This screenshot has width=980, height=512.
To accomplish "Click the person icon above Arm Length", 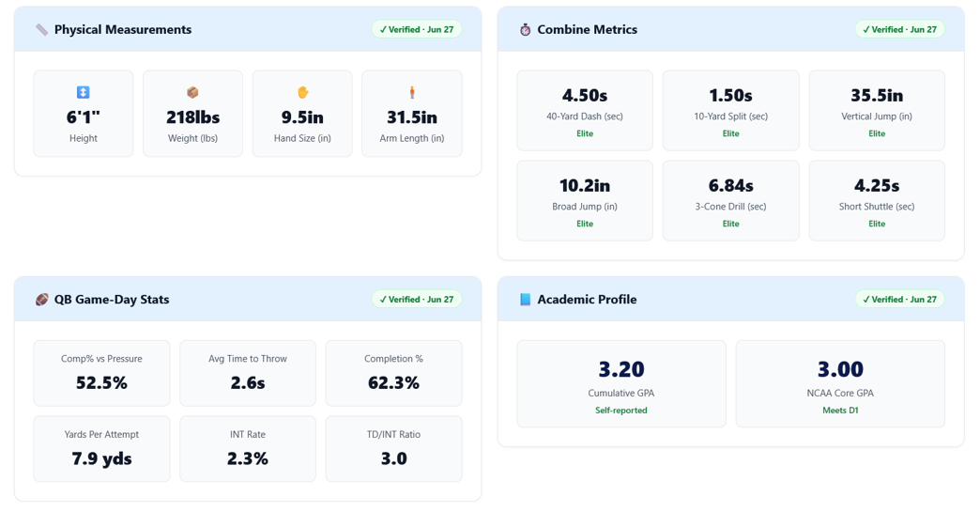I will (412, 92).
